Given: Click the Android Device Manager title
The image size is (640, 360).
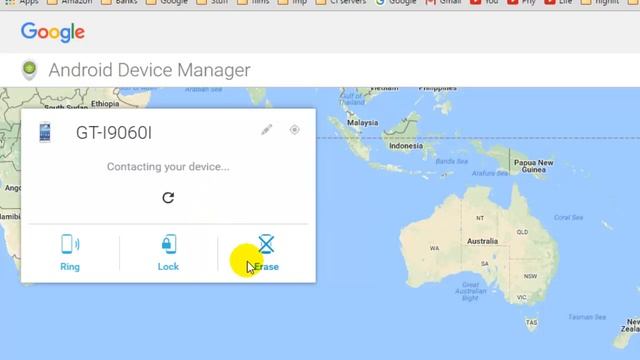Looking at the screenshot, I should coord(149,70).
